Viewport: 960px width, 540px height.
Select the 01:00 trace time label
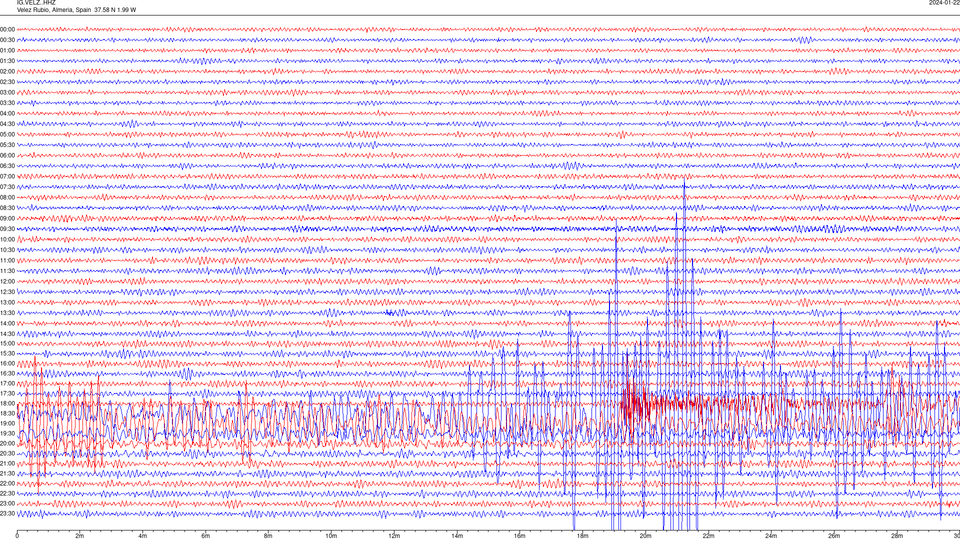click(7, 50)
